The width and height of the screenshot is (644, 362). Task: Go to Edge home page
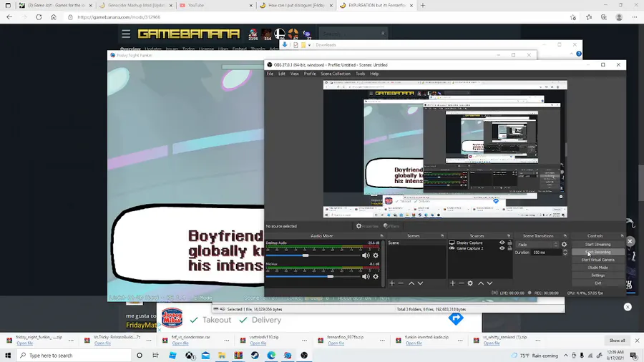coord(54,17)
